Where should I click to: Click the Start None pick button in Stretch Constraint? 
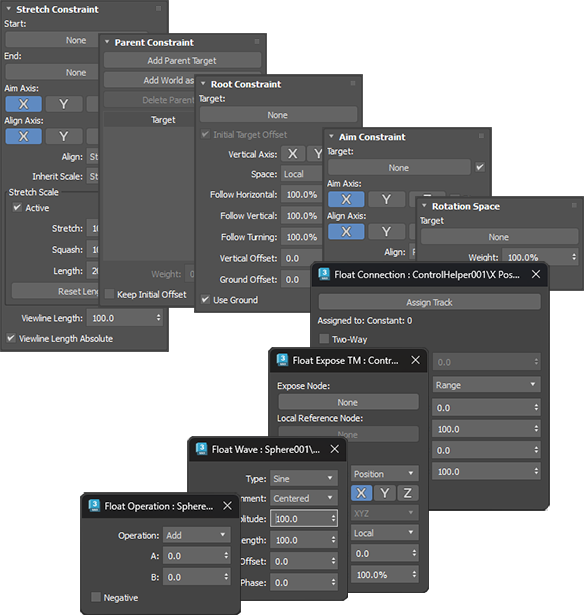tap(51, 40)
